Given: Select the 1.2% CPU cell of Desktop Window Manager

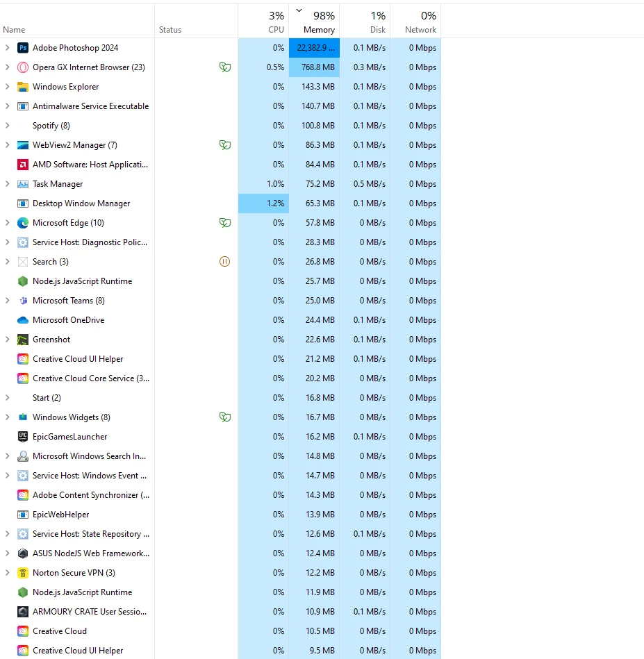Looking at the screenshot, I should (263, 203).
